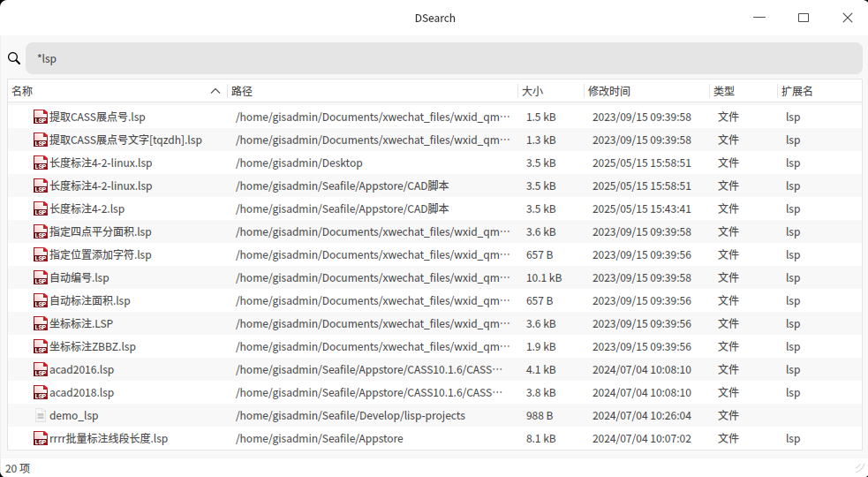Select file name acad2018.lsp
Screen dimensions: 868x477
tap(81, 393)
